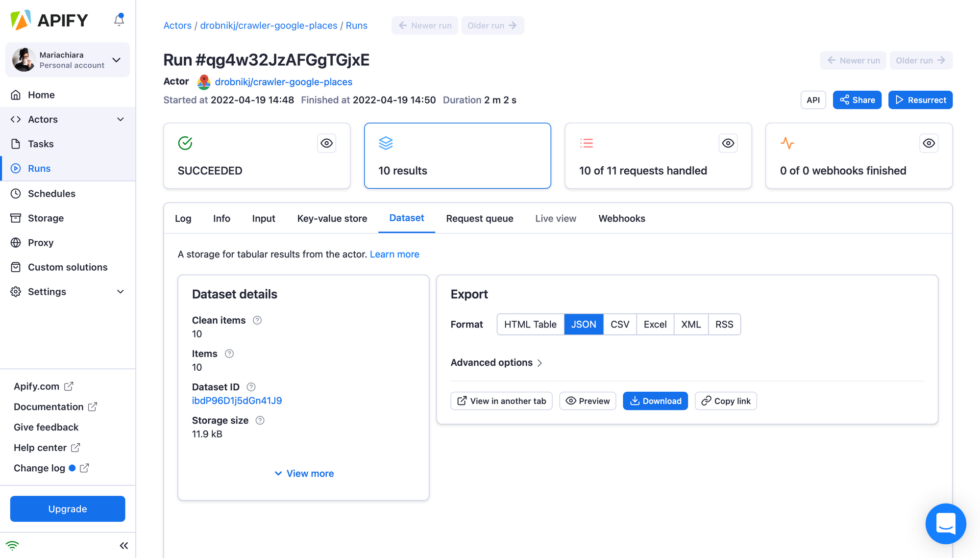Switch to the Request queue tab
This screenshot has width=980, height=558.
[480, 218]
